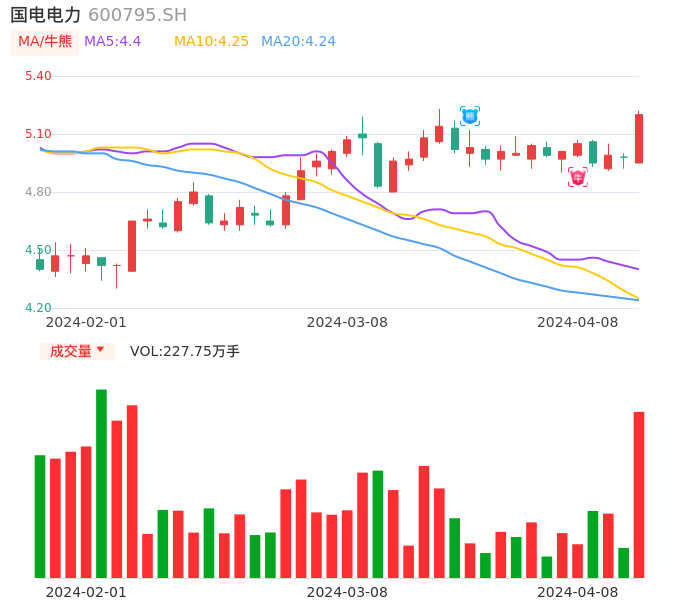Click the last large red candlestick
Screen dimensions: 686x606
(639, 138)
